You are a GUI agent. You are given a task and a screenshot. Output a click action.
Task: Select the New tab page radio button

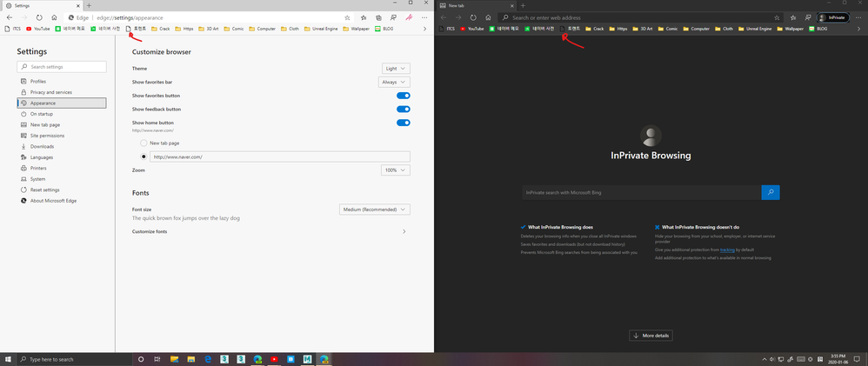click(x=144, y=143)
